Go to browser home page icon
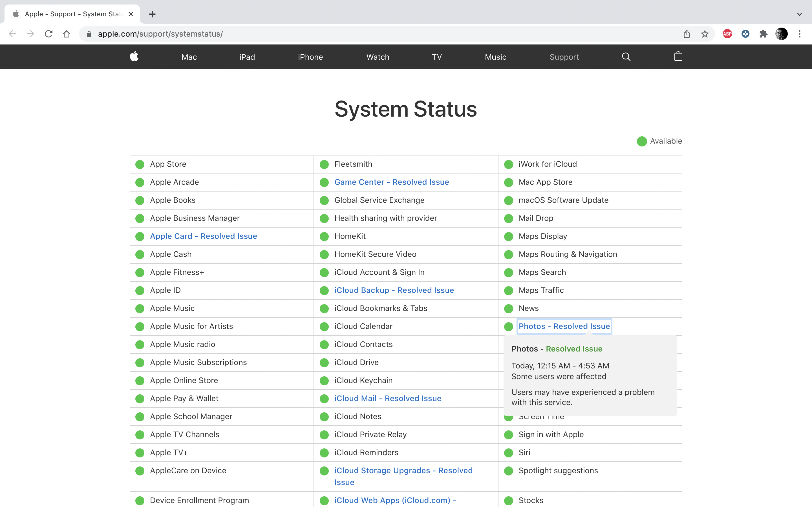The height and width of the screenshot is (507, 812). coord(67,34)
